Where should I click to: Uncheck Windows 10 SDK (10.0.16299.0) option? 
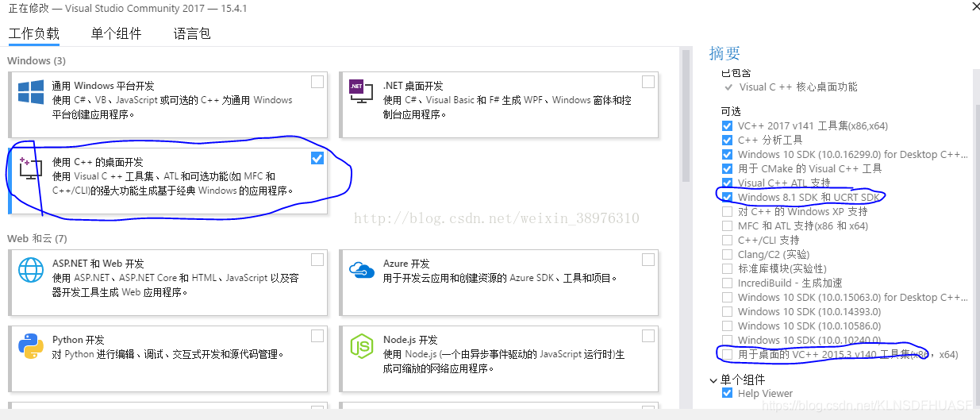[x=727, y=154]
